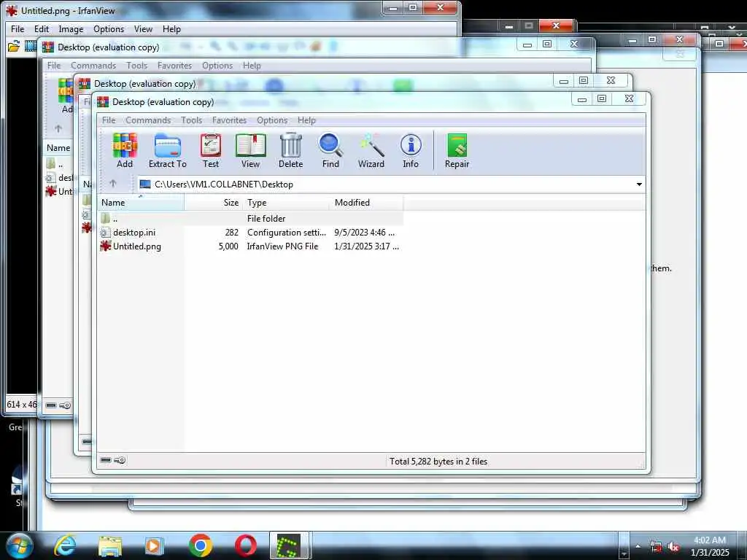747x560 pixels.
Task: Open IrfanView's View menu
Action: point(143,29)
